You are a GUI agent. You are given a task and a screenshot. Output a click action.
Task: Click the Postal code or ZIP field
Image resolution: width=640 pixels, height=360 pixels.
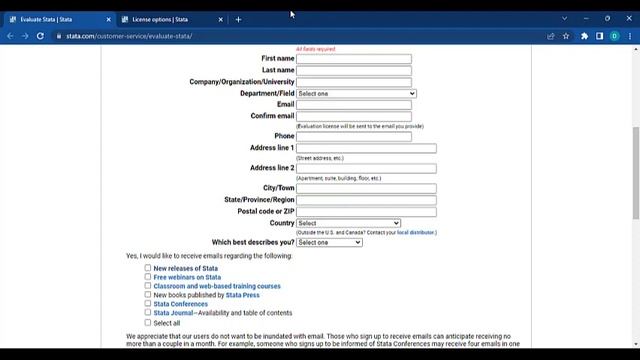click(x=366, y=212)
